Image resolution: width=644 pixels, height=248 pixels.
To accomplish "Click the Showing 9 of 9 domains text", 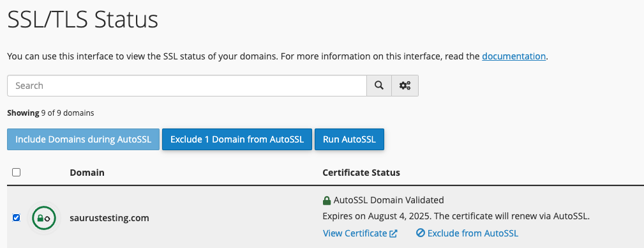I will click(x=50, y=112).
